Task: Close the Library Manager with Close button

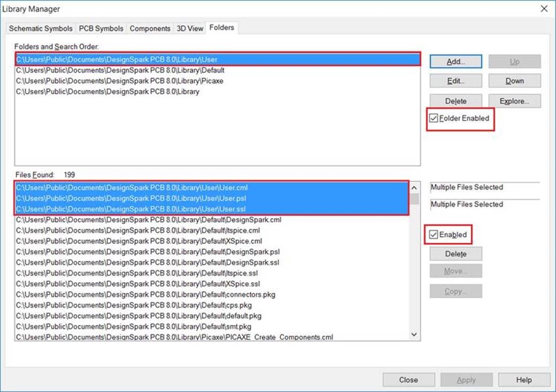Action: (x=408, y=380)
